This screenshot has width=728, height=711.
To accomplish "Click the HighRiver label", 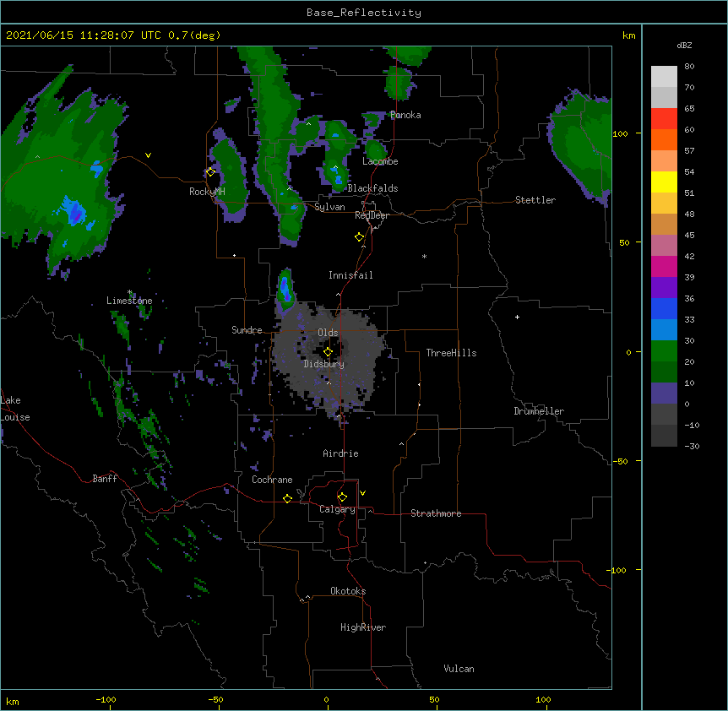I will (x=363, y=627).
